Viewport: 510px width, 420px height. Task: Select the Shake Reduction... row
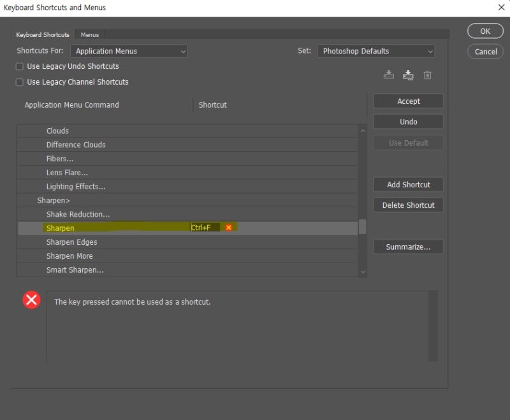[187, 215]
